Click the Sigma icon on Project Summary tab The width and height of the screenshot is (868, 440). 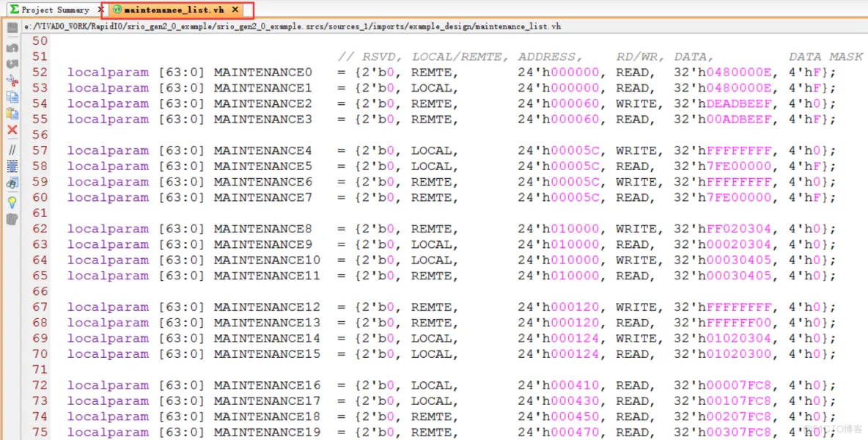[x=15, y=10]
